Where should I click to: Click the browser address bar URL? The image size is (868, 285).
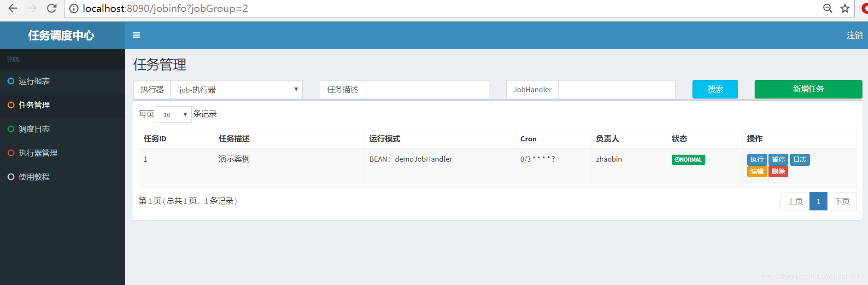coord(165,9)
